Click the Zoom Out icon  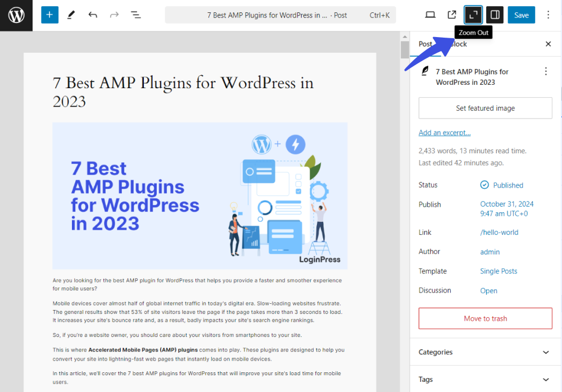click(x=473, y=15)
